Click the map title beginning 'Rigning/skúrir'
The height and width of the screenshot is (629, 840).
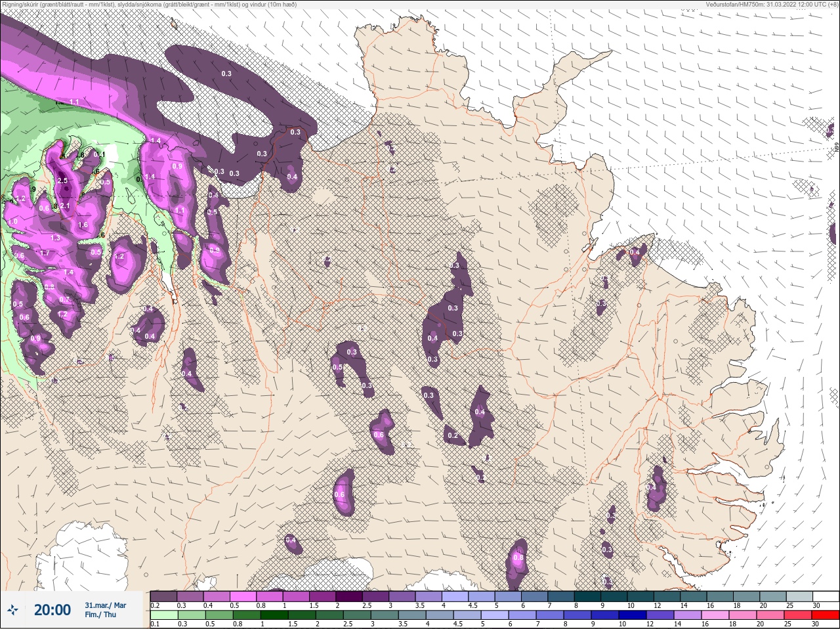(x=149, y=5)
